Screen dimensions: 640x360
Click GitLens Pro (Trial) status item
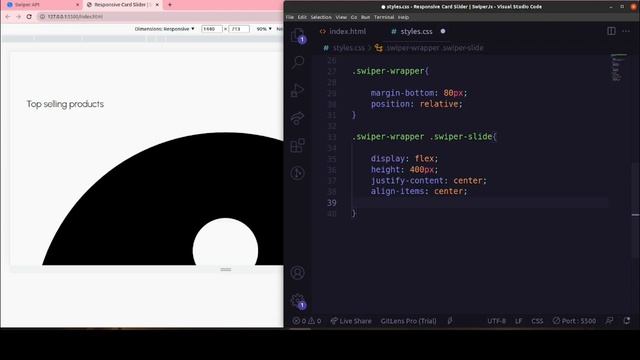pos(408,321)
